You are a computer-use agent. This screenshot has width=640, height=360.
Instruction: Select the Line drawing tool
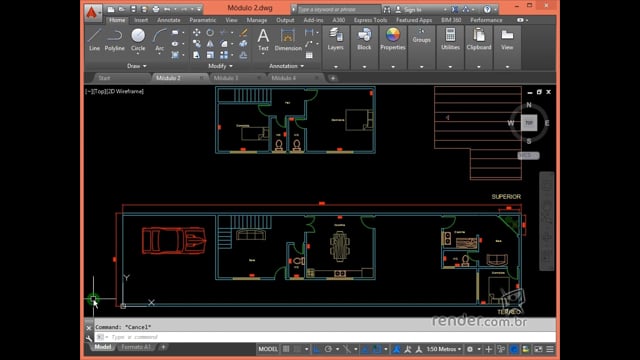coord(94,40)
